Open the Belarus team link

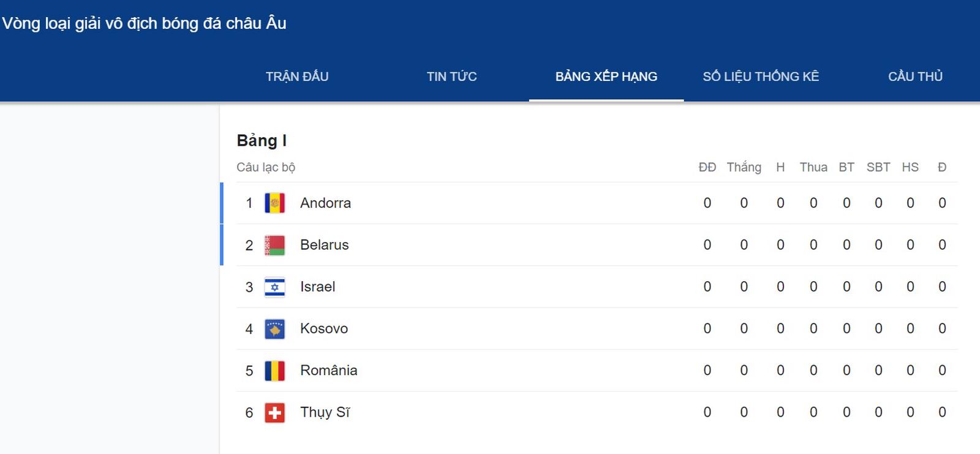pos(324,245)
